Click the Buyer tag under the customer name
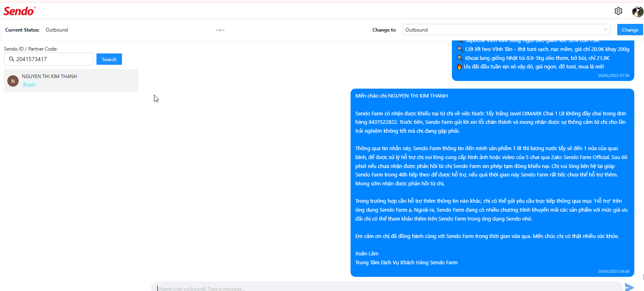 29,85
